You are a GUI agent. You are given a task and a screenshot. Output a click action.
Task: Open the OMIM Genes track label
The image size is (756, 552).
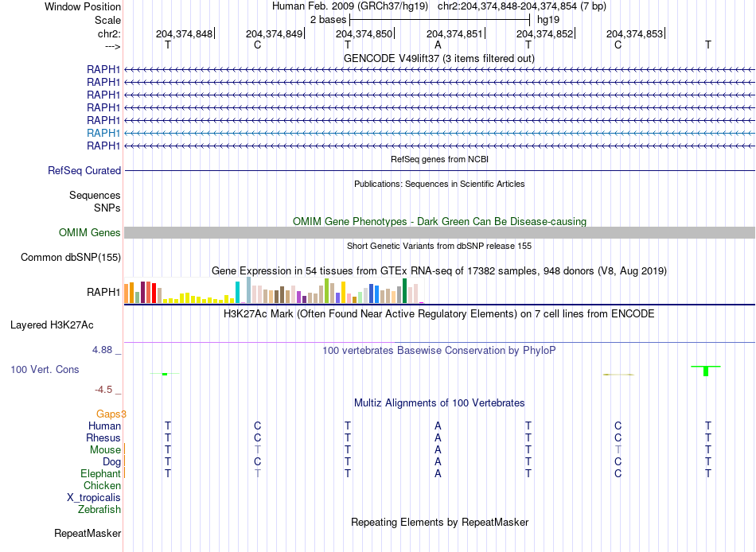(90, 233)
